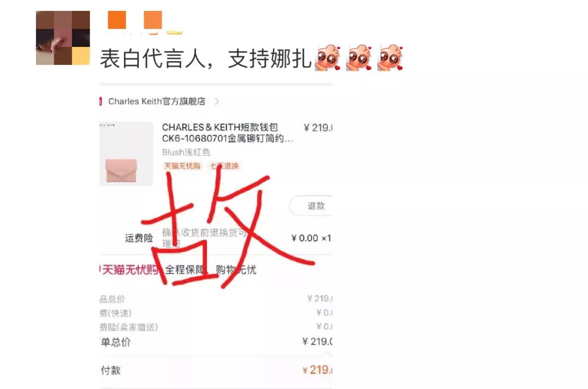Select the Blush浅红色 color variant text

coord(186,153)
